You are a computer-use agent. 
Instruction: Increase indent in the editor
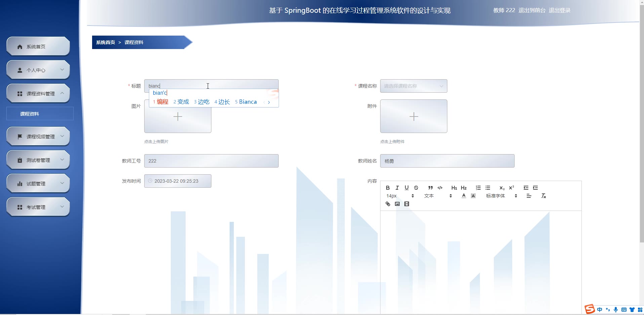535,188
